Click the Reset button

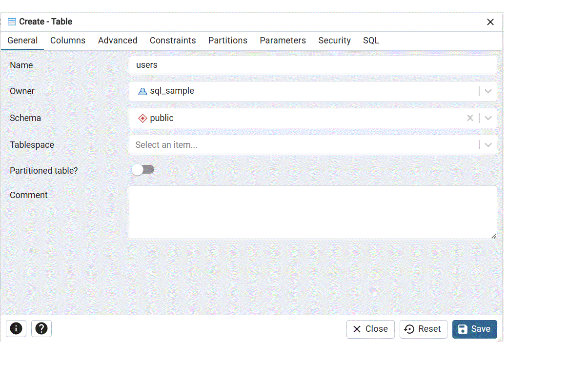click(x=423, y=329)
